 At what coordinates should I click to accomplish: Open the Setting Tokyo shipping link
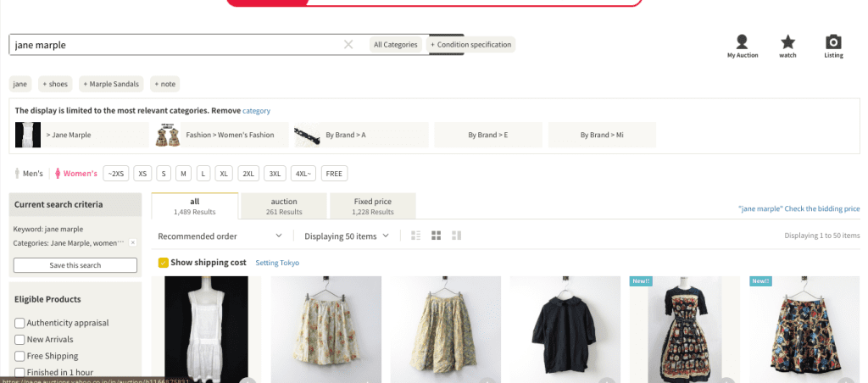pos(277,263)
